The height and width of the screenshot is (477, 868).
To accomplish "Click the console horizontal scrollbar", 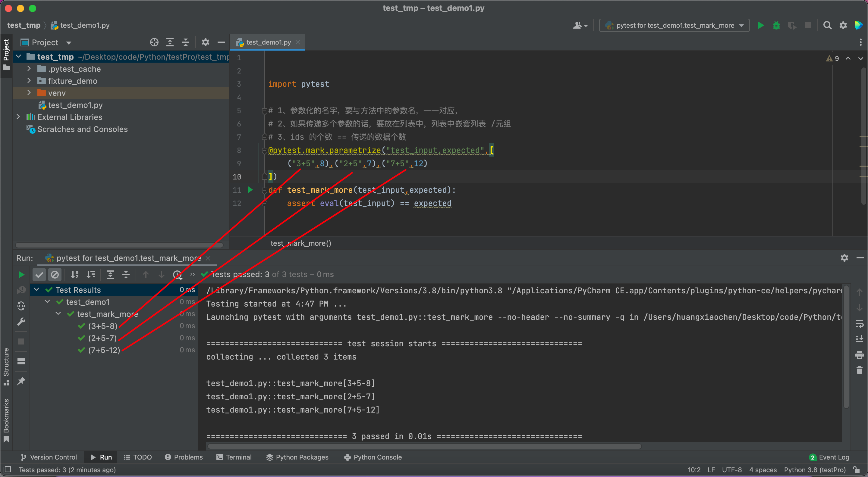I will [425, 446].
